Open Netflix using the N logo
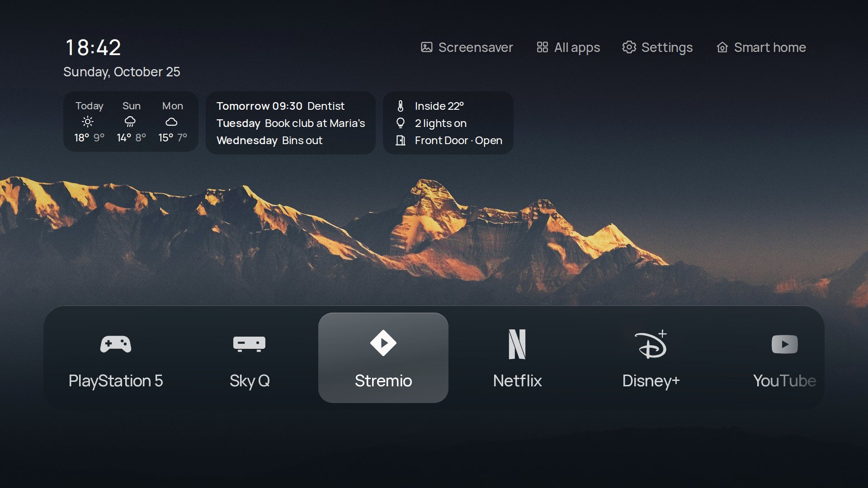The image size is (868, 488). [x=517, y=344]
